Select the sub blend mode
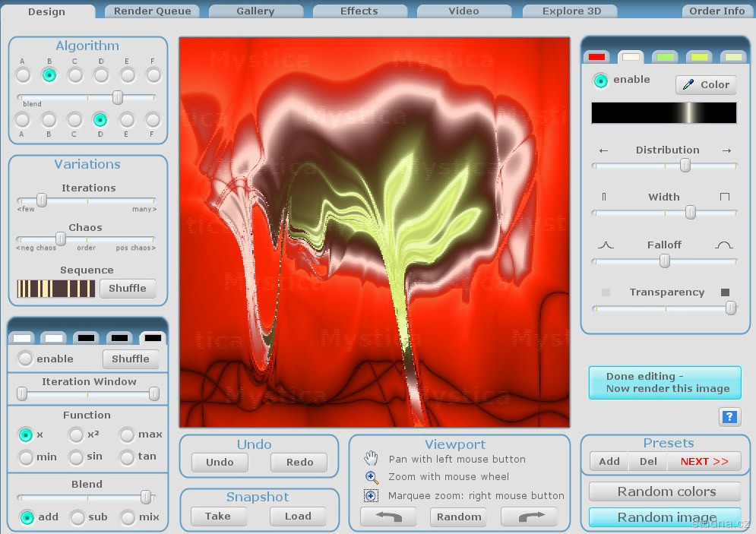The image size is (756, 534). pos(77,517)
